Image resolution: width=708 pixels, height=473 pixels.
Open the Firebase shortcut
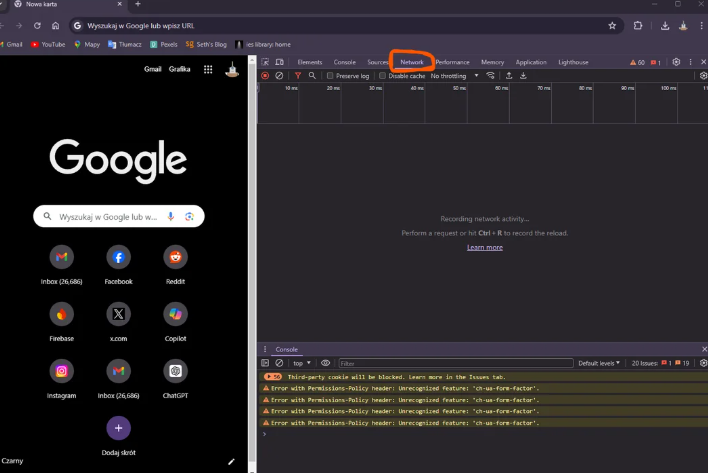(x=61, y=314)
